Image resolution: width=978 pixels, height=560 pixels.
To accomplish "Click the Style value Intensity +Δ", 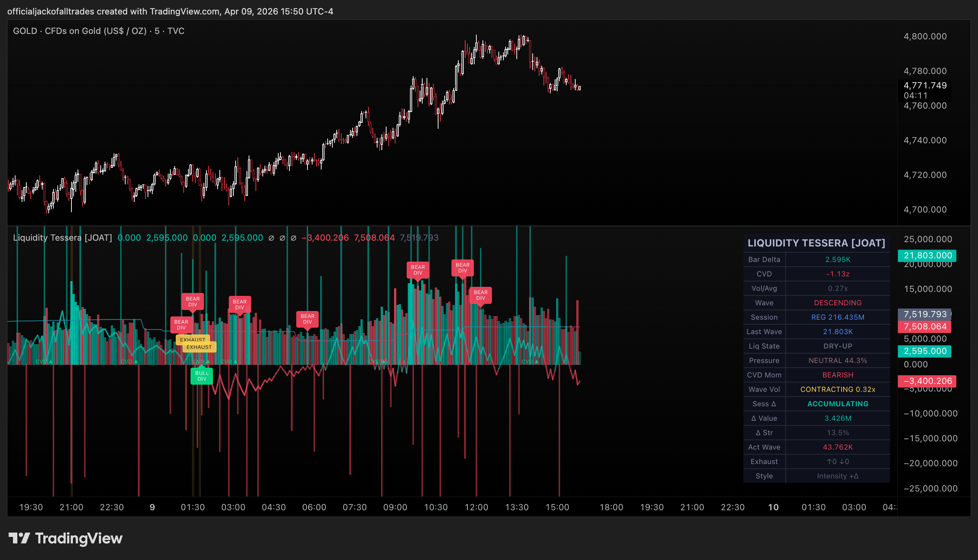I will [838, 476].
